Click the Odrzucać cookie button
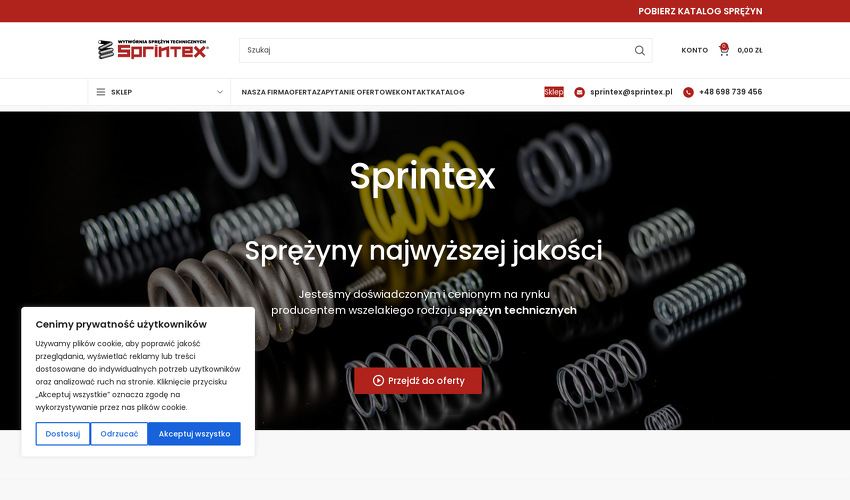 (119, 434)
